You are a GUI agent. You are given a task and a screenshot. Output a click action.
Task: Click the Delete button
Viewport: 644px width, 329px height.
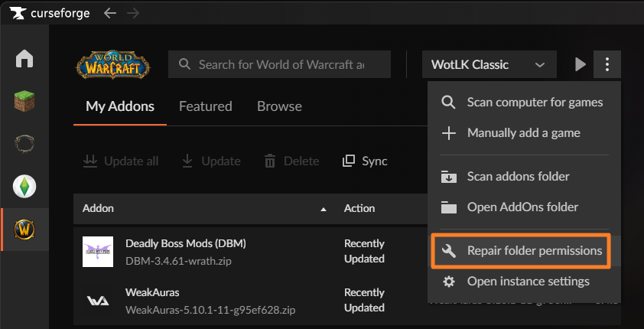(291, 161)
